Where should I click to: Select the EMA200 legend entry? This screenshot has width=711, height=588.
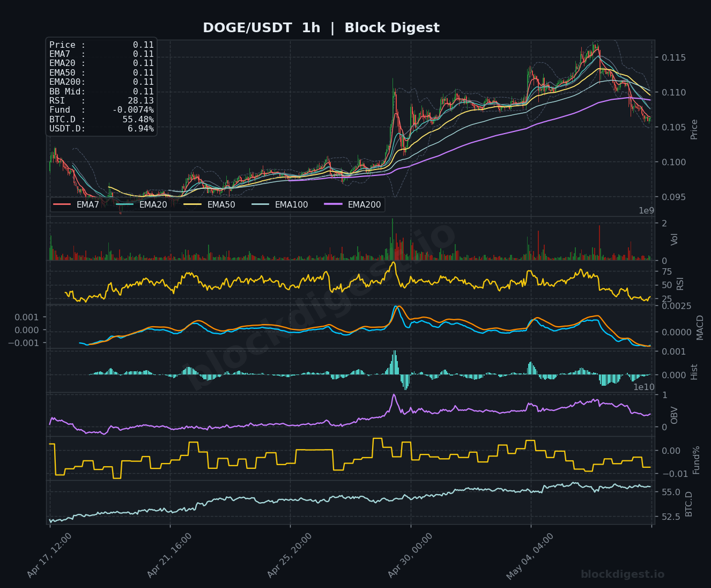click(x=352, y=204)
